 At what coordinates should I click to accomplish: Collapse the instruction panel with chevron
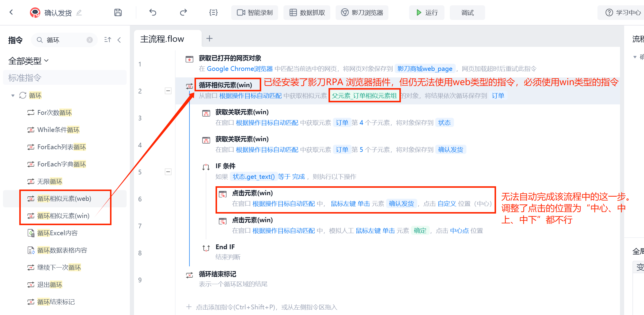(x=119, y=40)
